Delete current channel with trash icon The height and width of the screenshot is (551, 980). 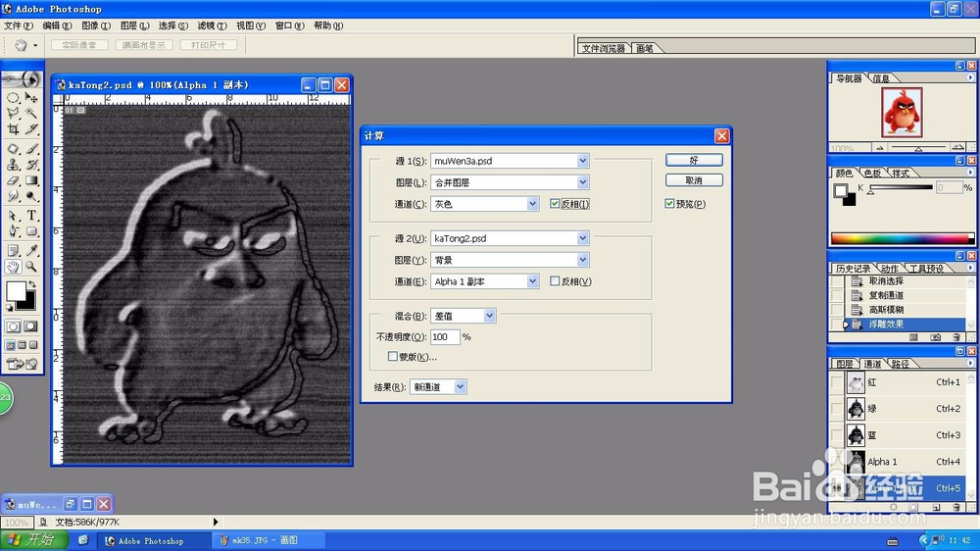956,507
